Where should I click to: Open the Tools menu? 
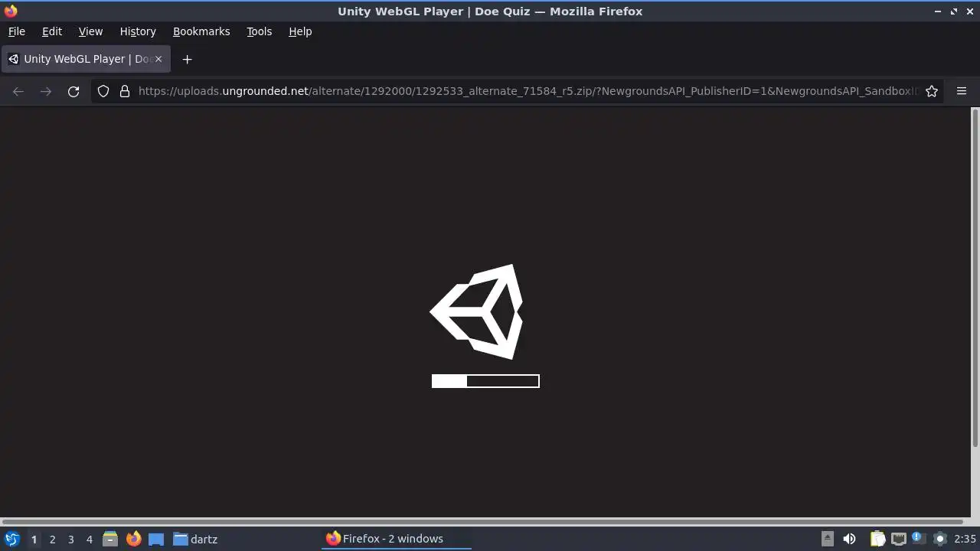(259, 31)
